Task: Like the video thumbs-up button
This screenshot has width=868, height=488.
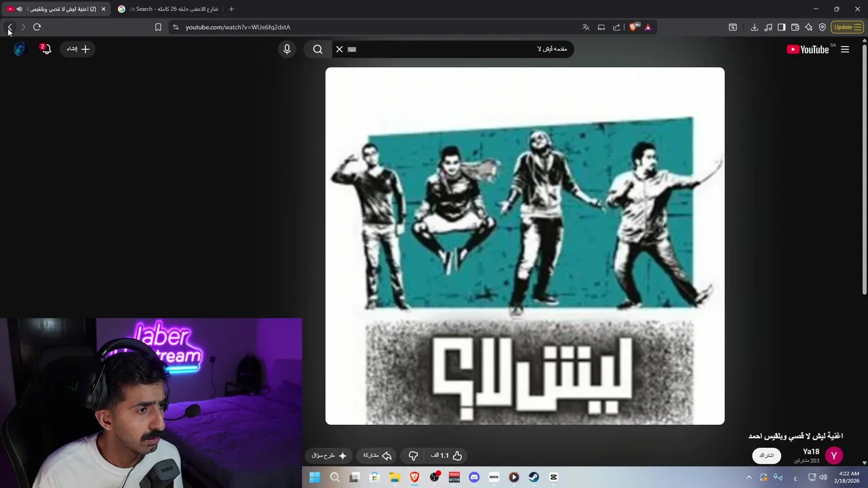Action: pyautogui.click(x=448, y=455)
